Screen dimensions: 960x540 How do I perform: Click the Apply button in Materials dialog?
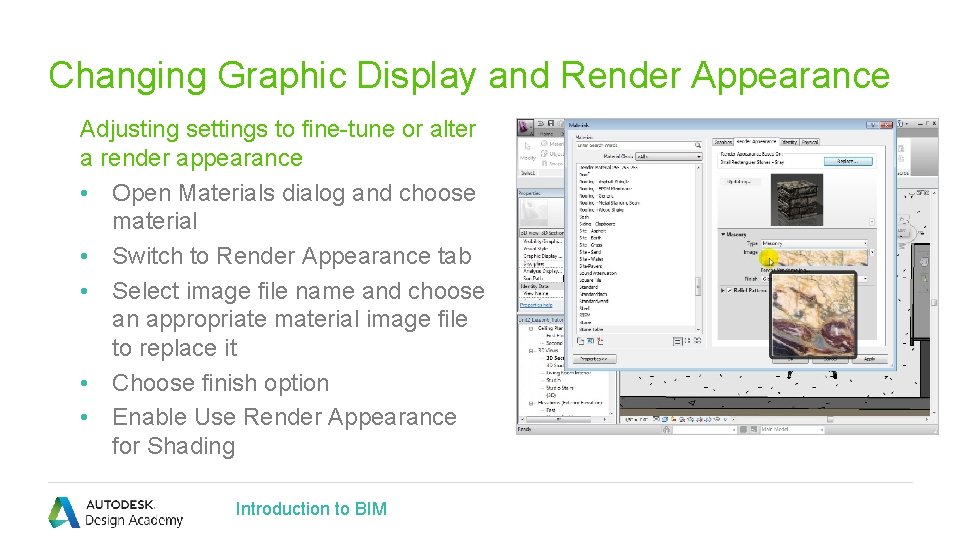869,359
